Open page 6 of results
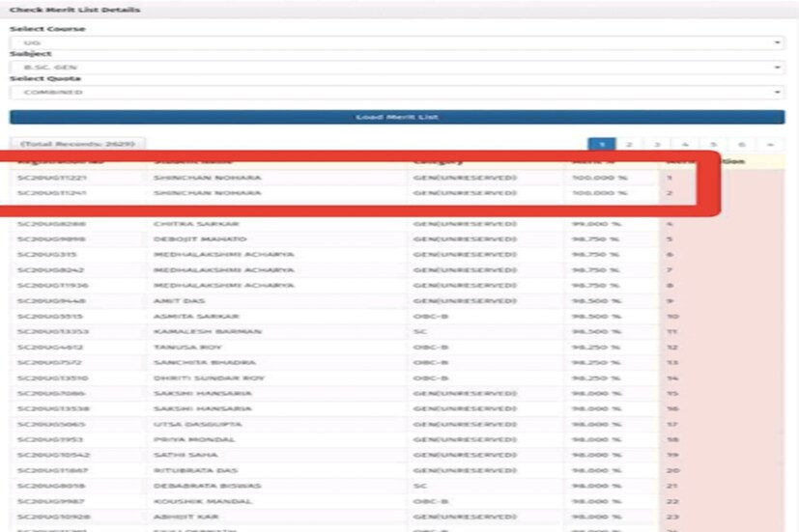The height and width of the screenshot is (532, 799). (x=741, y=144)
